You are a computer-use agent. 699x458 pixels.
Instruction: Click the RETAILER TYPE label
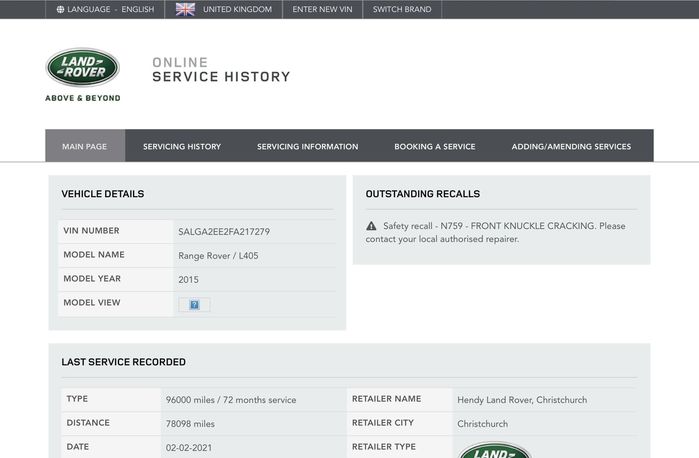(384, 446)
